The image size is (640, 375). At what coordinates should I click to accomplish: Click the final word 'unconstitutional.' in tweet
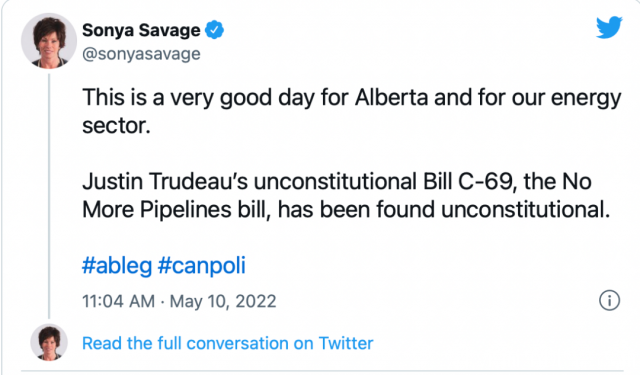point(526,209)
